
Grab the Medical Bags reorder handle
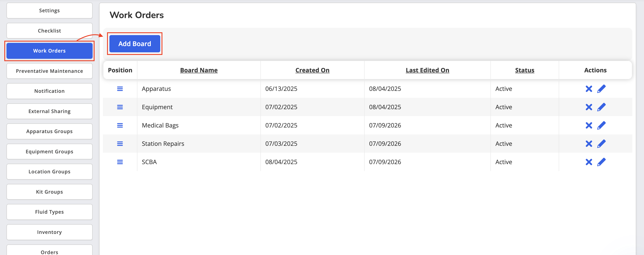120,125
